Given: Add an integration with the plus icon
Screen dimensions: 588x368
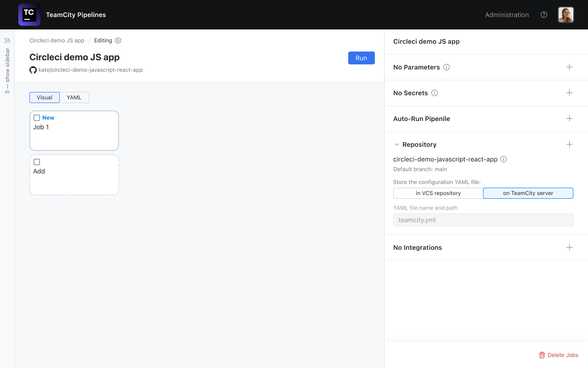Looking at the screenshot, I should [570, 247].
